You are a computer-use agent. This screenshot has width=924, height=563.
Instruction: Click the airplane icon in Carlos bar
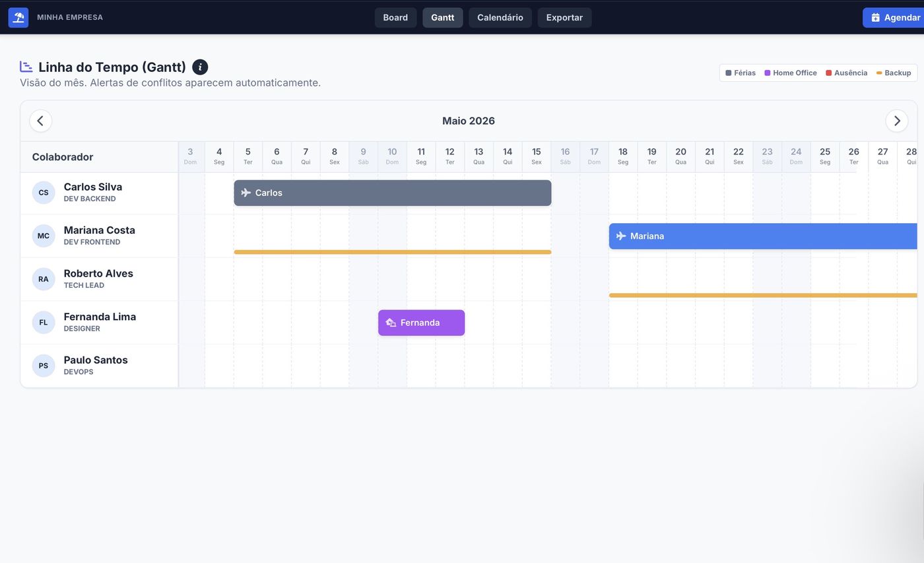click(x=246, y=193)
